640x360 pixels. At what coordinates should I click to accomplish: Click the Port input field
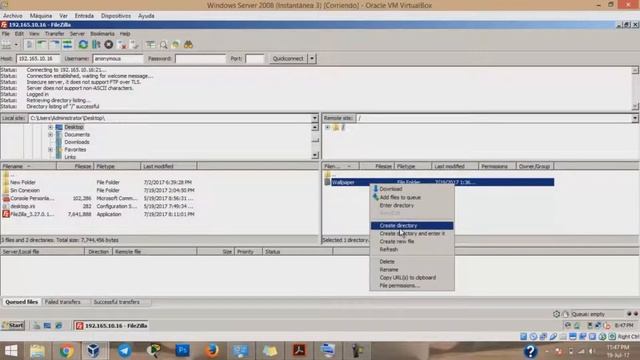click(x=255, y=59)
